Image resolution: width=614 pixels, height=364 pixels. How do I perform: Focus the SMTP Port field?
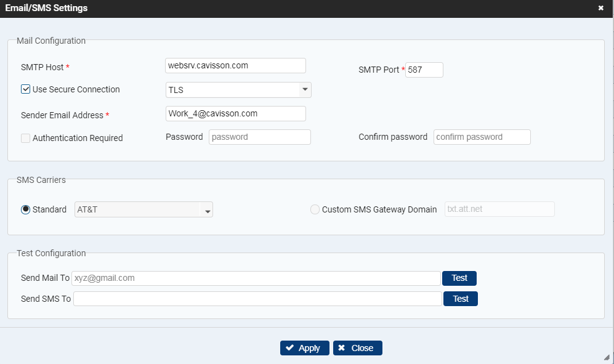(424, 70)
